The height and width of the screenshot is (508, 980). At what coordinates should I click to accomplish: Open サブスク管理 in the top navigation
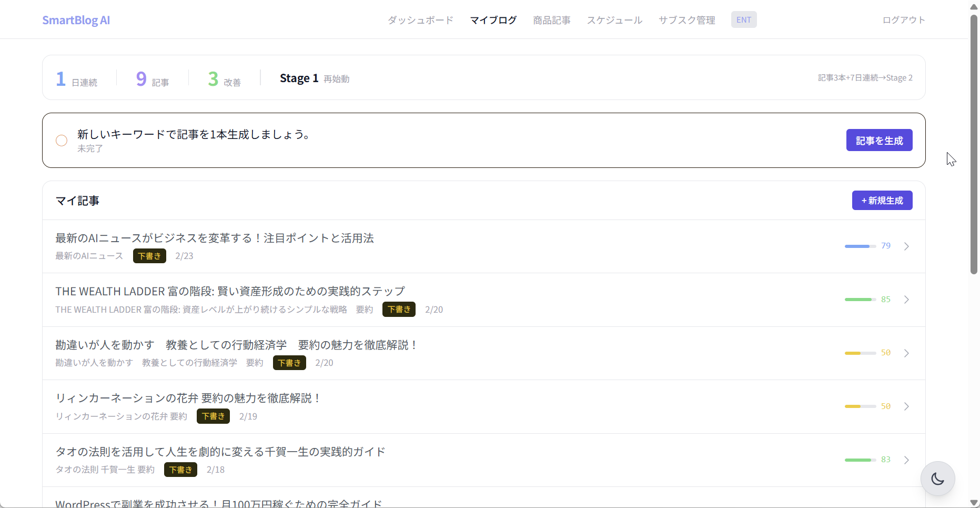pos(686,20)
